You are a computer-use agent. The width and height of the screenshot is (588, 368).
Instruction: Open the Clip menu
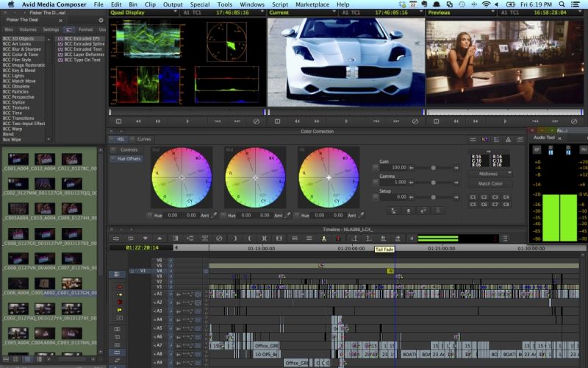coord(150,4)
